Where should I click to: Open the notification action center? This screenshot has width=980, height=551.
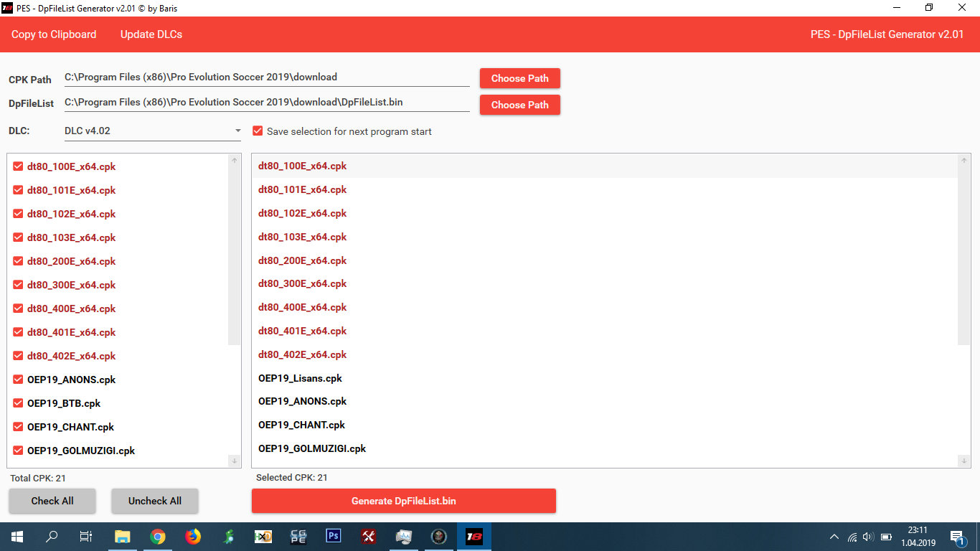click(x=957, y=537)
